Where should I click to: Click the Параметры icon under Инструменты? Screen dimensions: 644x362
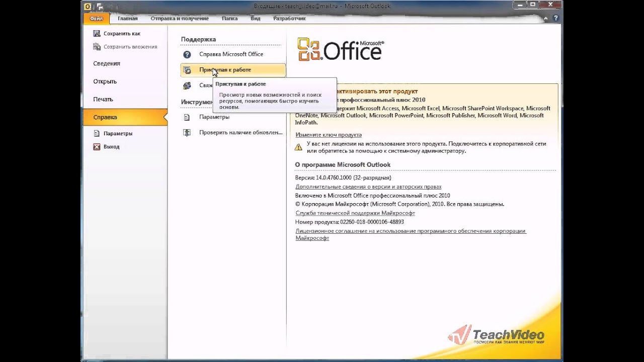tap(187, 117)
